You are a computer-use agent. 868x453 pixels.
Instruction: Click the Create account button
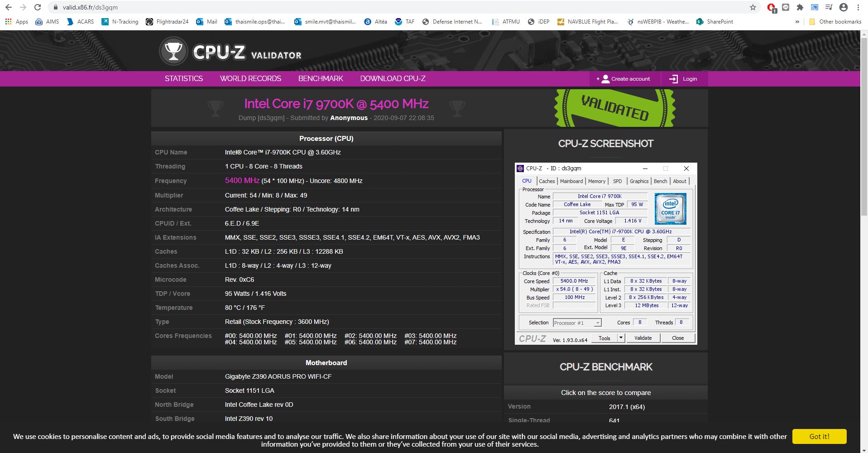(624, 79)
